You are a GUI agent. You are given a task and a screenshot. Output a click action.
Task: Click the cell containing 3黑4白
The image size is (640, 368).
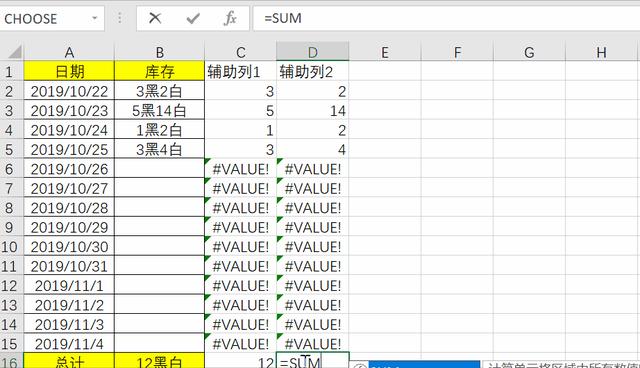pos(160,149)
